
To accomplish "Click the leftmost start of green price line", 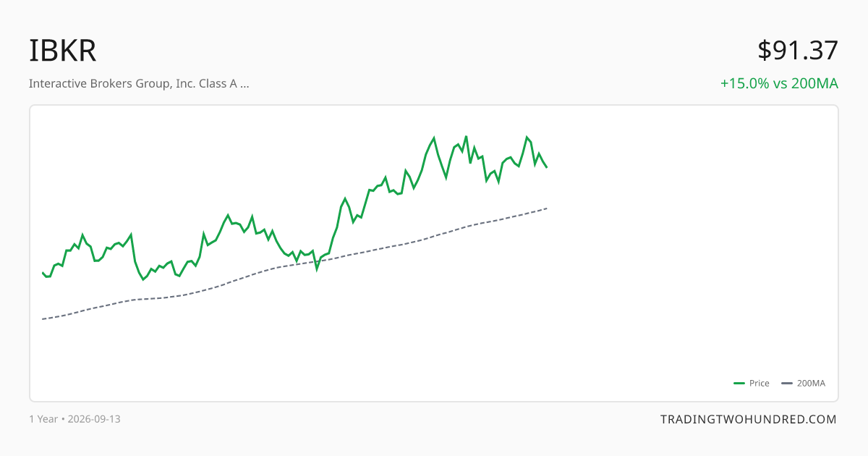I will point(43,272).
